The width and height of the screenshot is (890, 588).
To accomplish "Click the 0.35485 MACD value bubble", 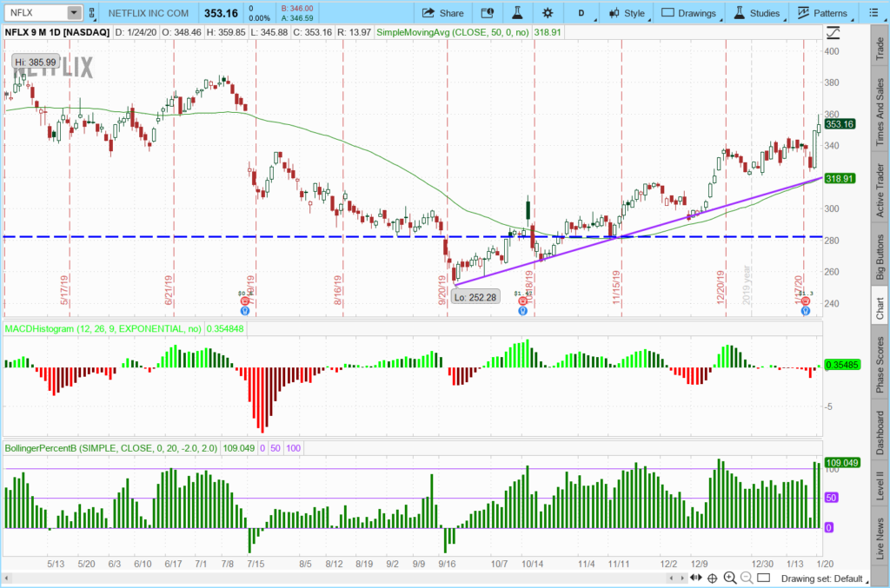I will [841, 365].
